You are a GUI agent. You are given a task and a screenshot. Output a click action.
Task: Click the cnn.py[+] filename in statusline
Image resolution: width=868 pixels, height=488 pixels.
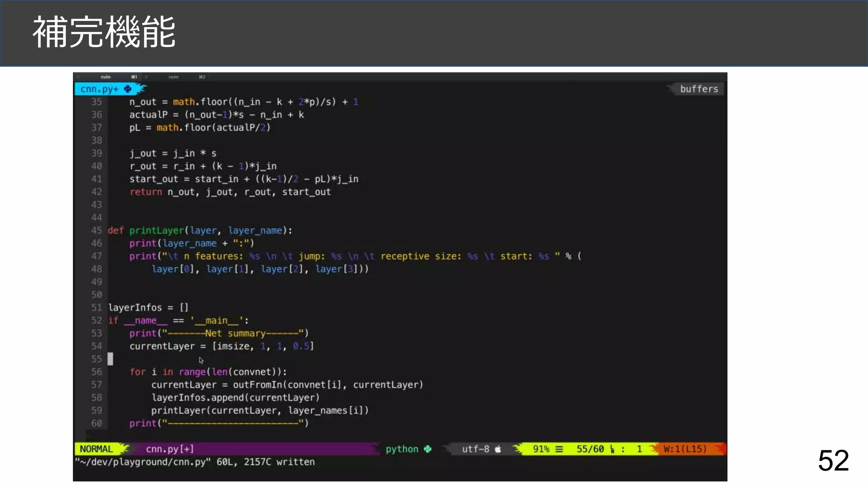coord(170,449)
